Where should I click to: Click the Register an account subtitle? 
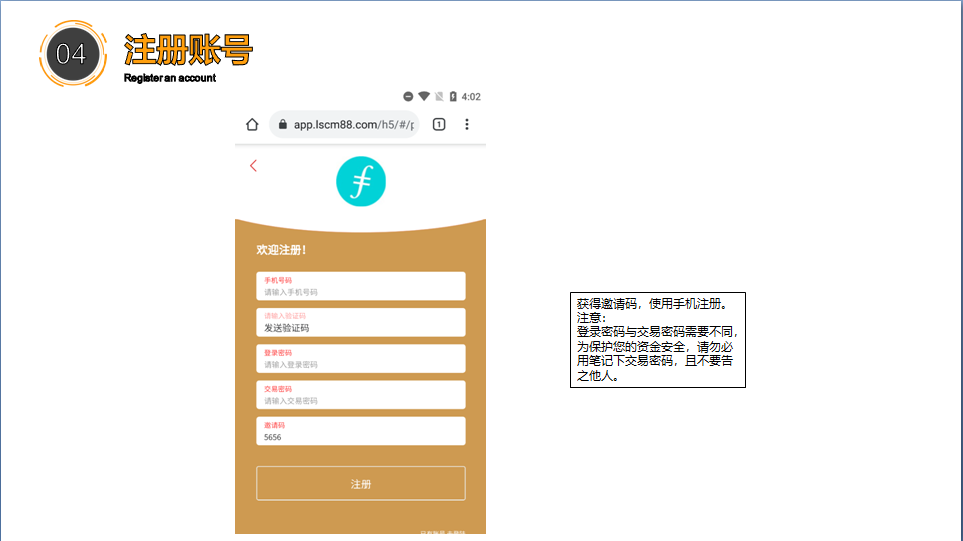point(170,78)
